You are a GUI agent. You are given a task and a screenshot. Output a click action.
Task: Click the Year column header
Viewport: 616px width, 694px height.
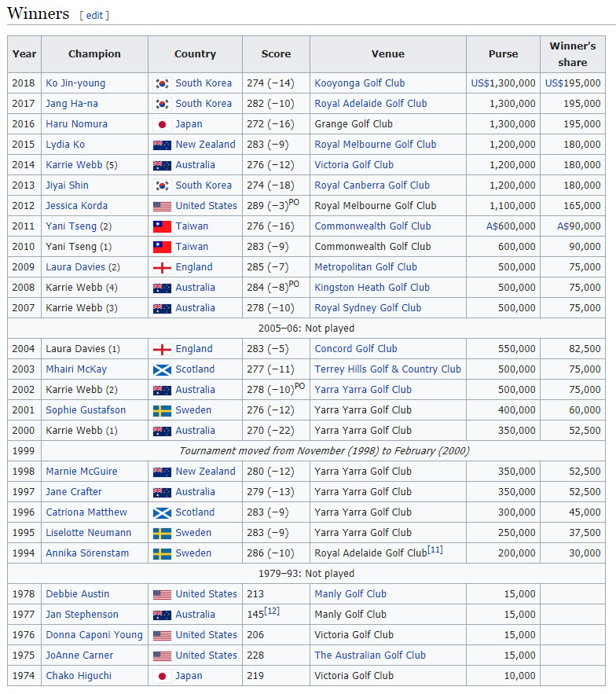coord(24,54)
